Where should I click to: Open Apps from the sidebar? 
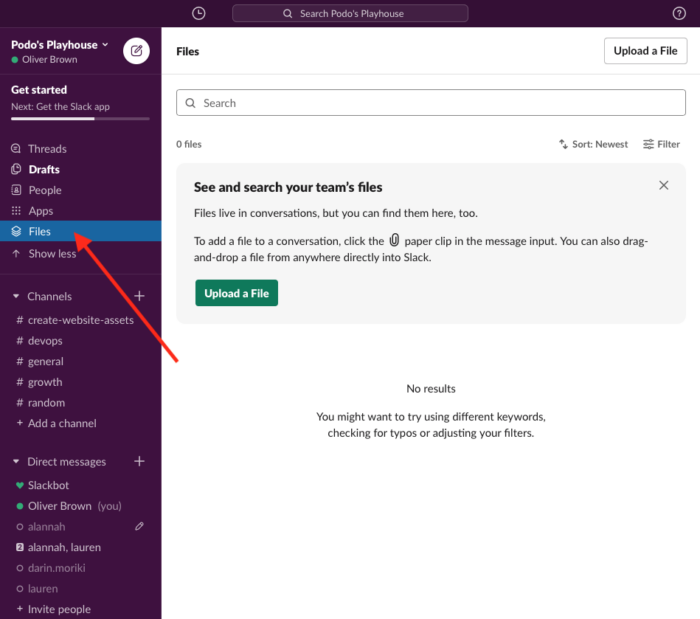coord(40,211)
